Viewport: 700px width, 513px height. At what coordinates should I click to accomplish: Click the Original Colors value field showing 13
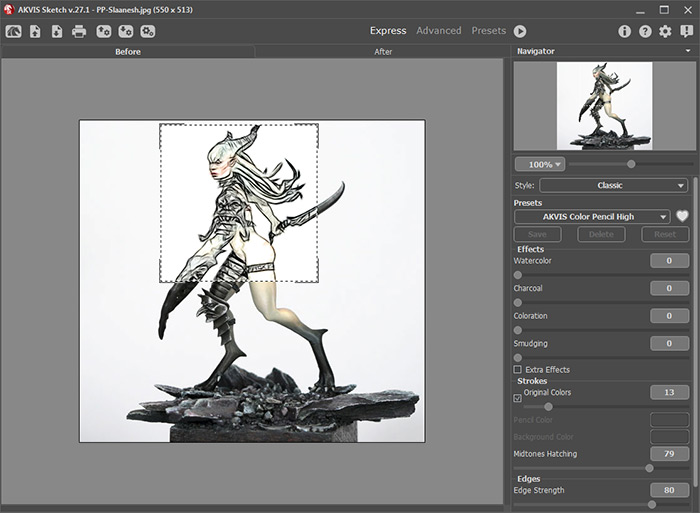669,392
